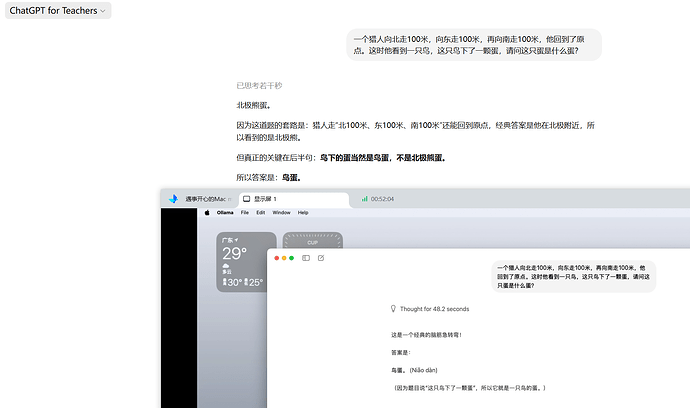The width and height of the screenshot is (690, 408).
Task: Click the line 所以答案是：鸟蛋。
Action: click(268, 178)
